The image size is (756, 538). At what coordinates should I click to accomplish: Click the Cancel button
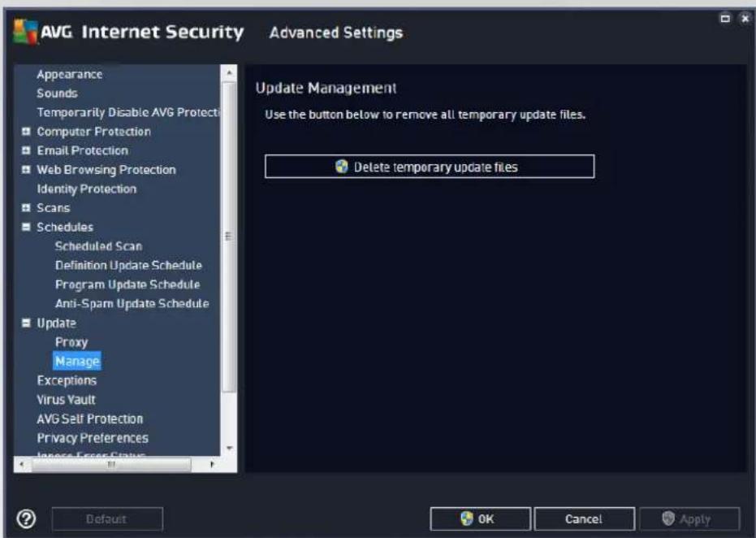point(584,519)
